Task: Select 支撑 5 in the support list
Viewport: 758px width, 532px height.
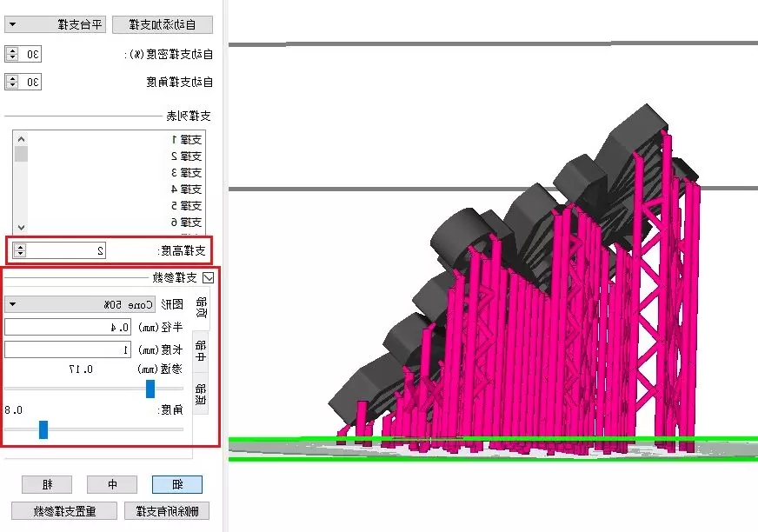Action: 187,205
